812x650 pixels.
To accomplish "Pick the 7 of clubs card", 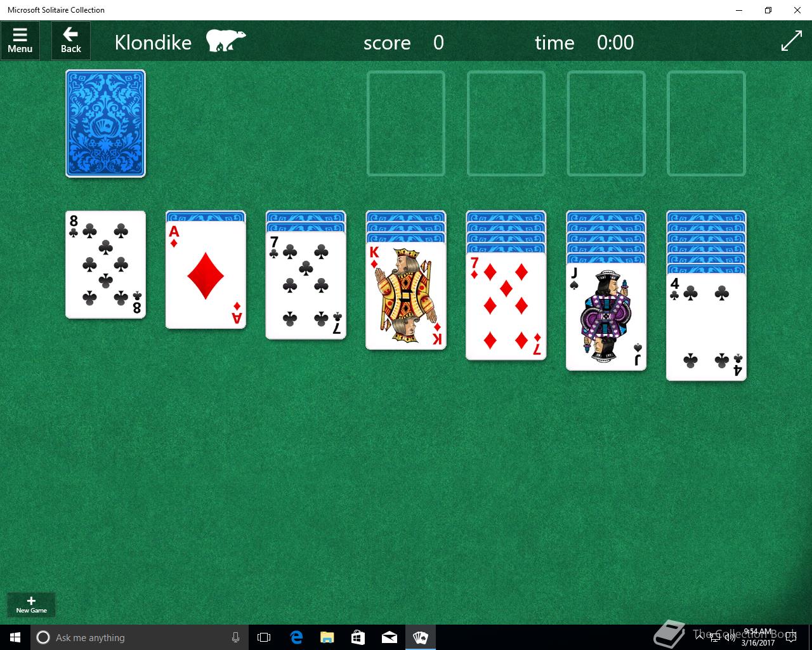I will coord(306,286).
